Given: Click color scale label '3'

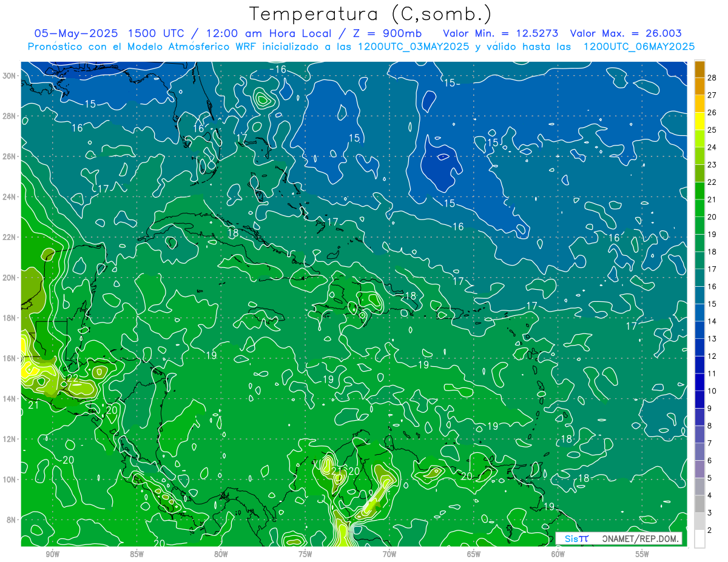Looking at the screenshot, I should (710, 513).
